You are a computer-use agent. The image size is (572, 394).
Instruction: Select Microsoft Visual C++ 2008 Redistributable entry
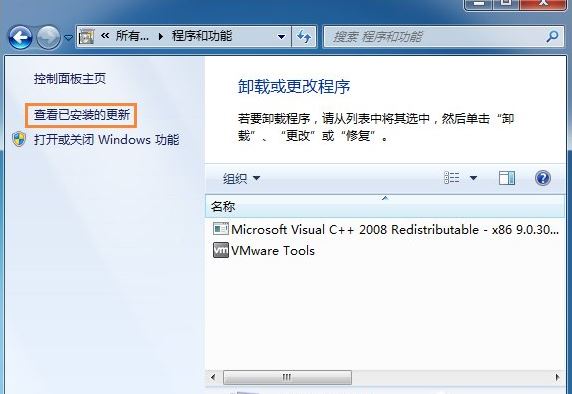[x=386, y=229]
